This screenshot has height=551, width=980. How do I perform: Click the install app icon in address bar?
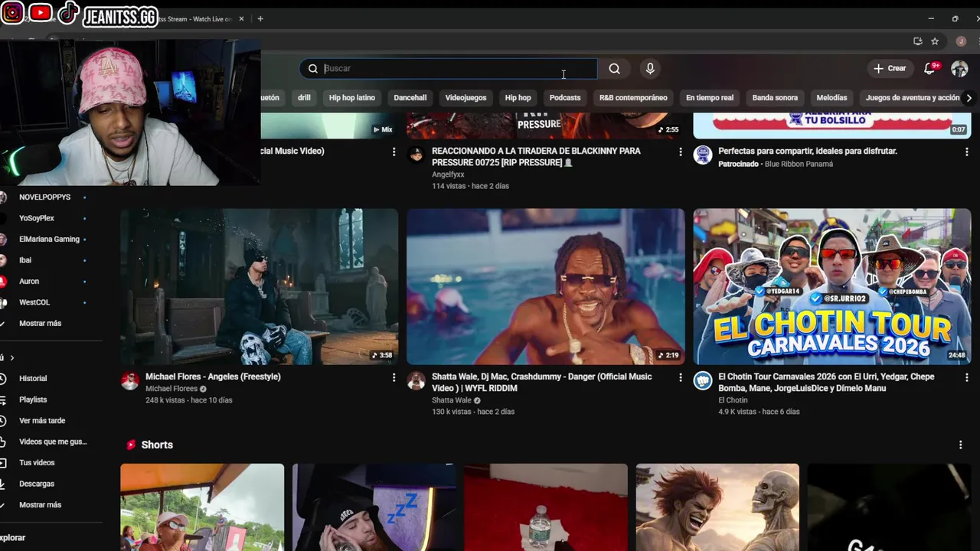pos(918,41)
